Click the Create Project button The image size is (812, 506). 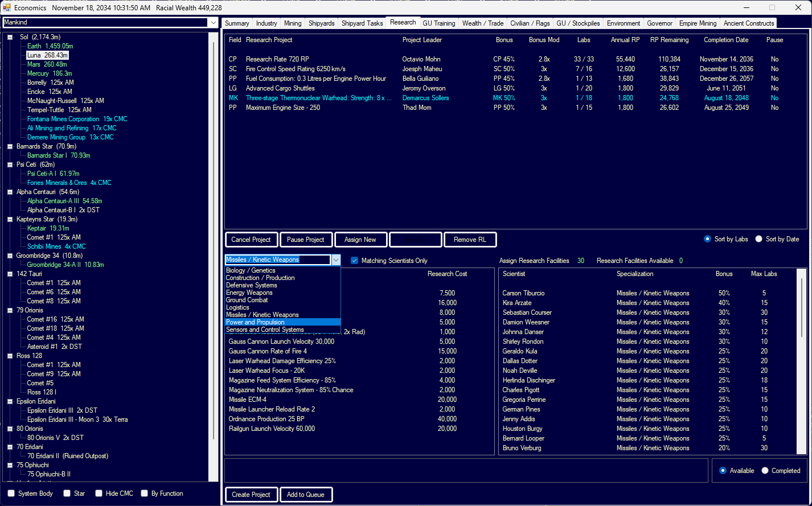coord(251,495)
